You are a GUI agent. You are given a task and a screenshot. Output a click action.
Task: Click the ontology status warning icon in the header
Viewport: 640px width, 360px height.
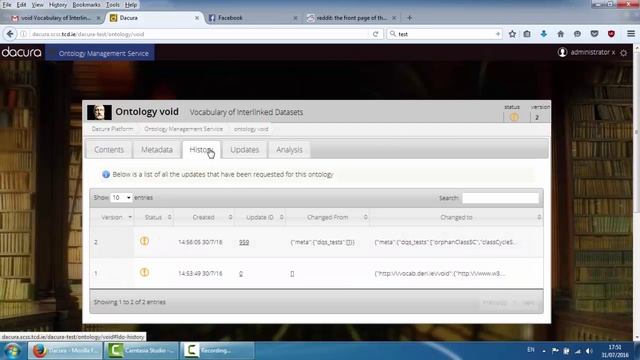tap(514, 117)
